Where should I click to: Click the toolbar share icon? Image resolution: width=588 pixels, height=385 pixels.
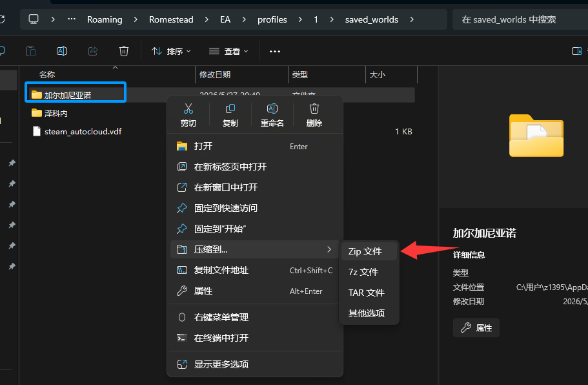tap(93, 51)
